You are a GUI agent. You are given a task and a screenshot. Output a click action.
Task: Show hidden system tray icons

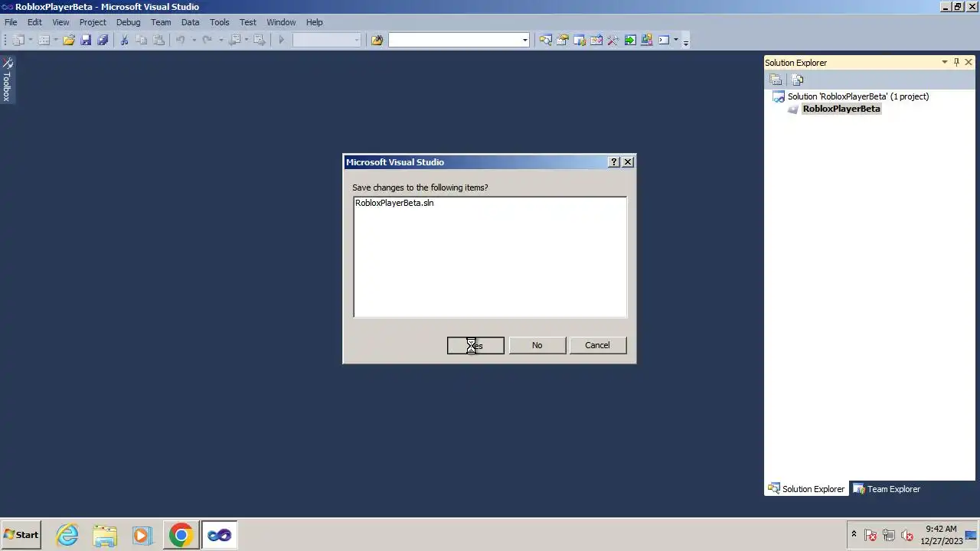click(854, 534)
